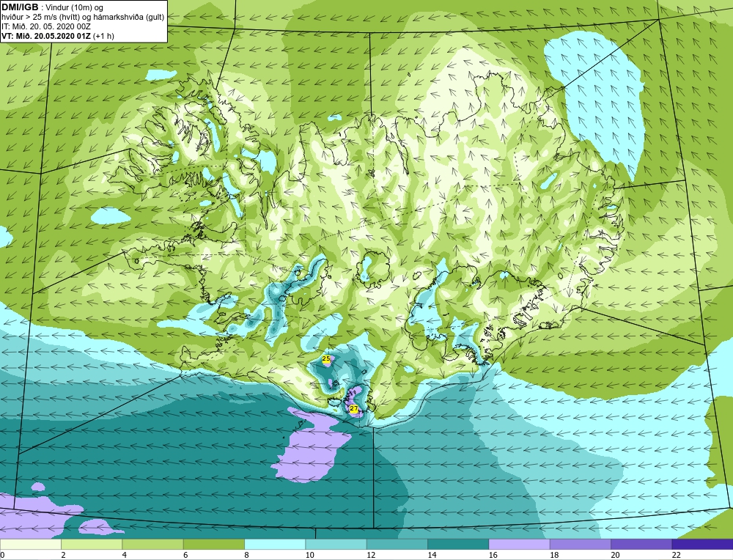This screenshot has width=733, height=560.
Task: Click the legend scale value 8
Action: tap(247, 555)
